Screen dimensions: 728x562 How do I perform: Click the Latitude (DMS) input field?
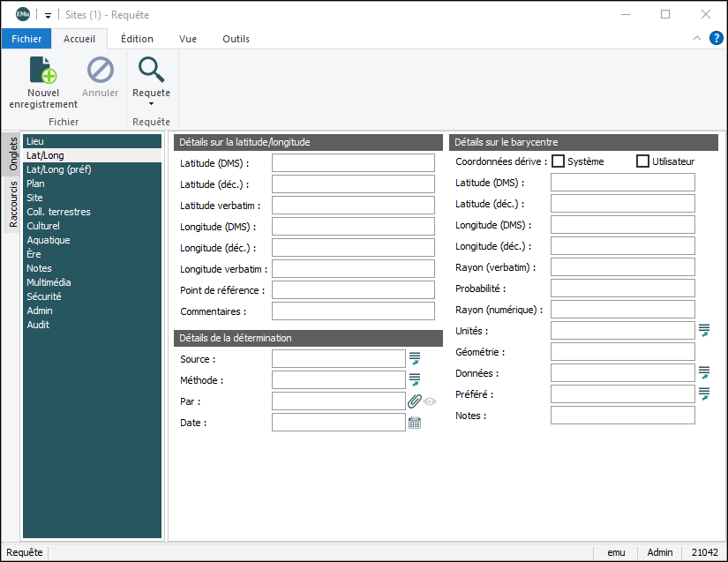(353, 163)
